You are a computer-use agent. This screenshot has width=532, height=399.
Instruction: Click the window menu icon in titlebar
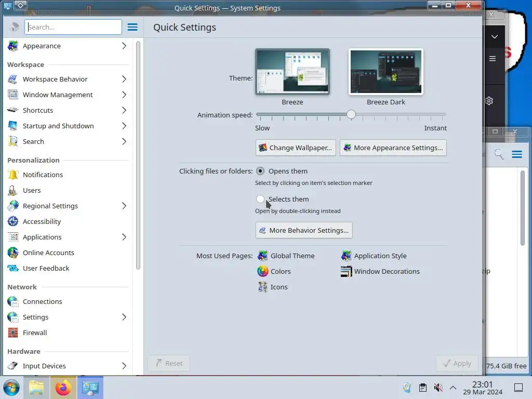[7, 5]
